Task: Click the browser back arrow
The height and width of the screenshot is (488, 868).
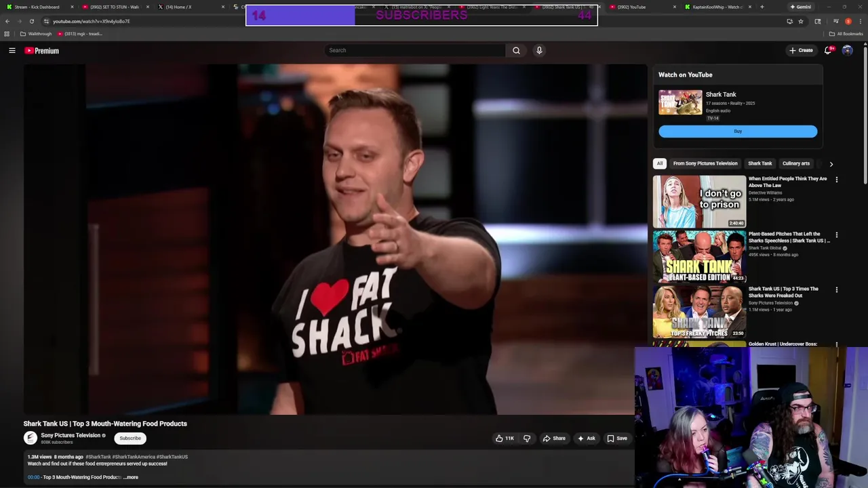Action: click(x=7, y=21)
